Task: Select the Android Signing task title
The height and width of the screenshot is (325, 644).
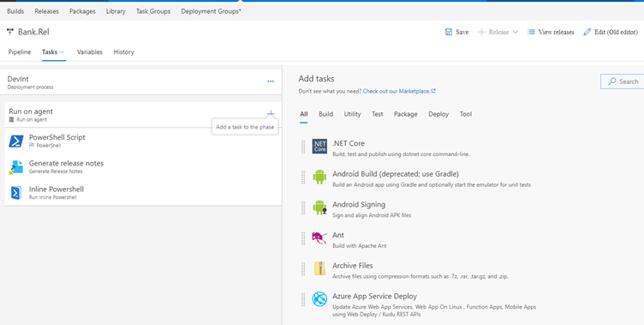Action: click(359, 204)
